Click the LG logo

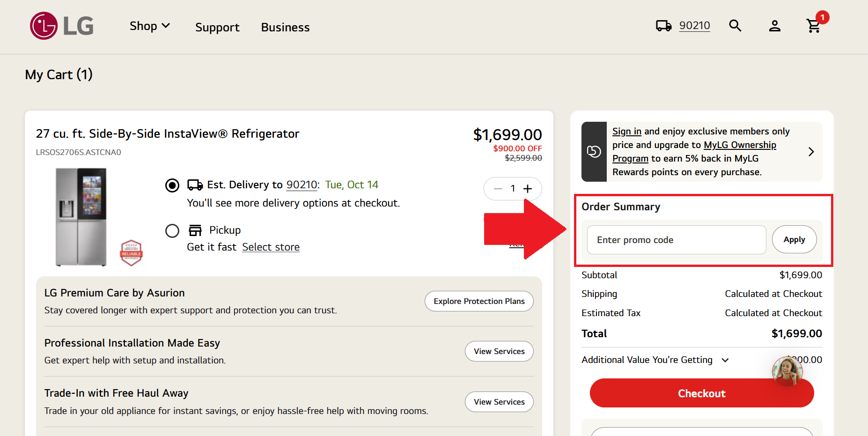pyautogui.click(x=62, y=26)
